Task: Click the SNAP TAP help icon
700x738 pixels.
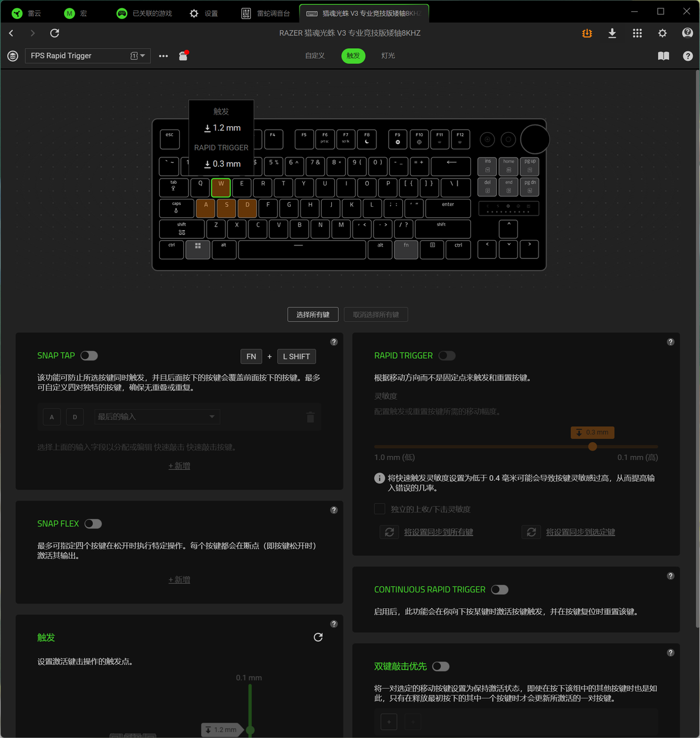Action: tap(334, 342)
